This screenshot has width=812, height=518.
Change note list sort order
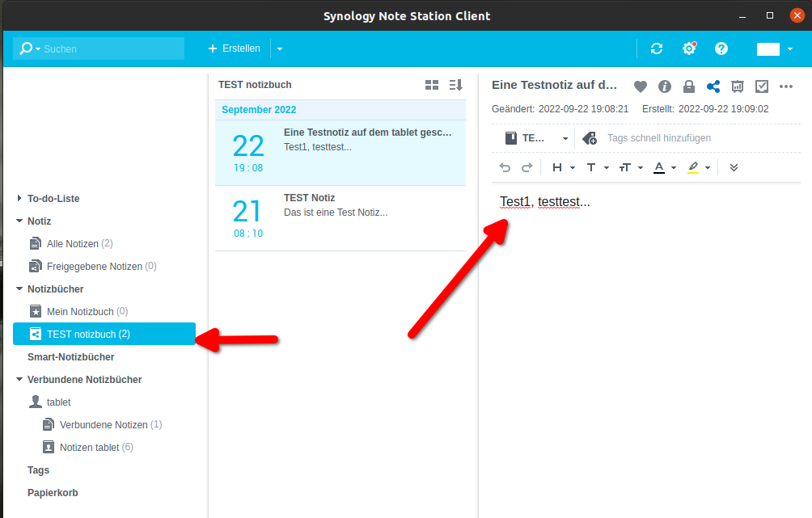455,85
